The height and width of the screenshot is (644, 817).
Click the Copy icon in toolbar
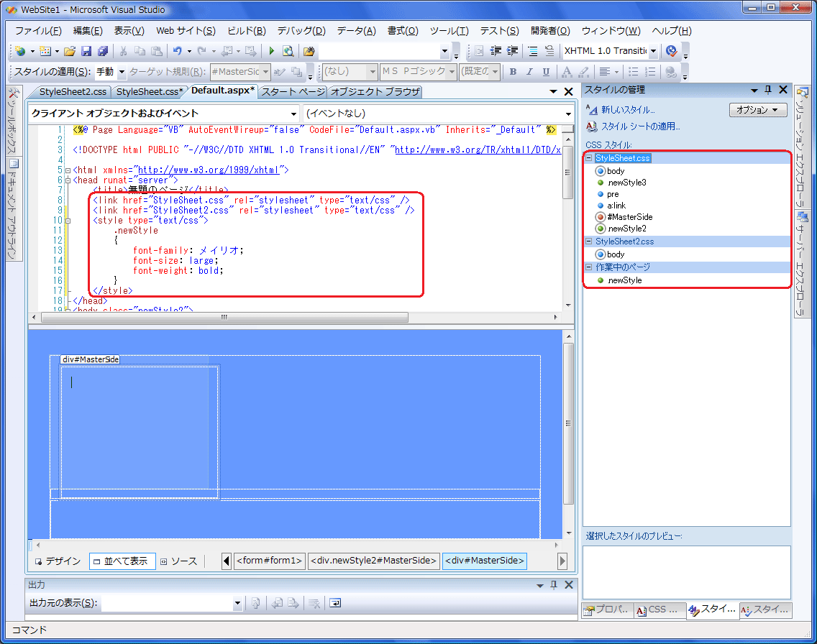click(x=140, y=50)
